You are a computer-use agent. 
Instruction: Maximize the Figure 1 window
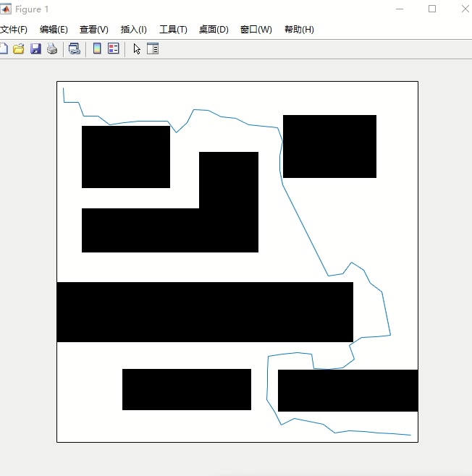click(432, 9)
